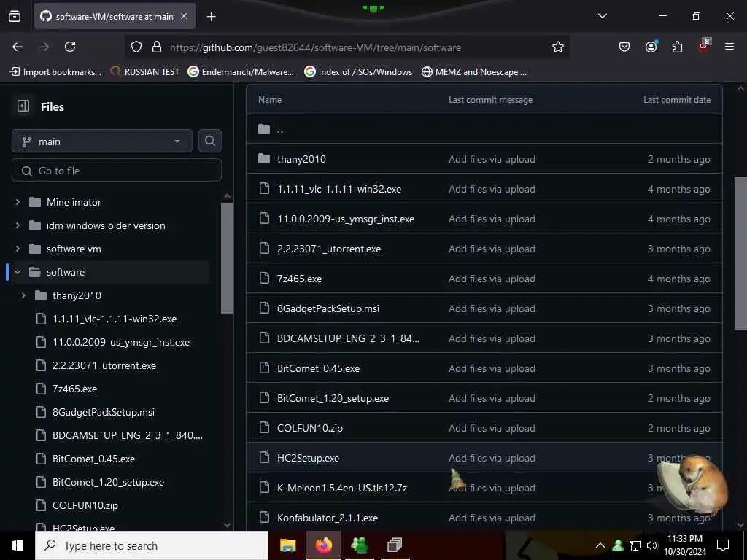Screen dimensions: 747x560
Task: Open thany2010 folder in file list
Action: 301,159
